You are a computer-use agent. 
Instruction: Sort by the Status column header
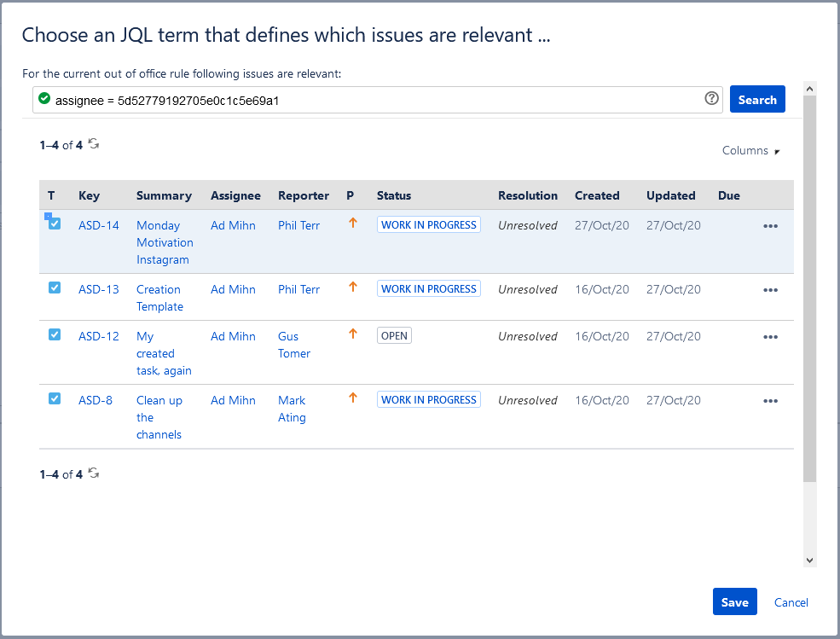394,195
